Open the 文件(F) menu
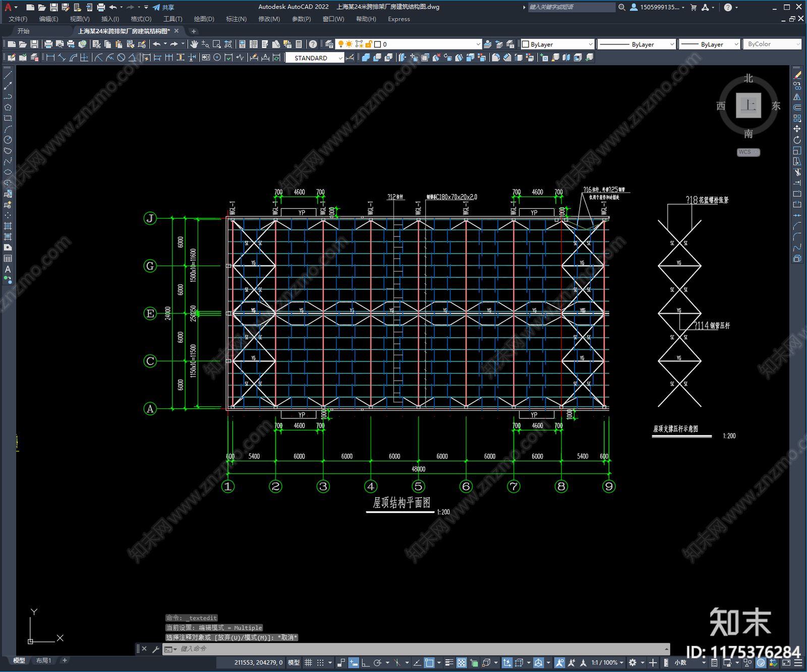Viewport: 807px width, 672px height. 18,19
